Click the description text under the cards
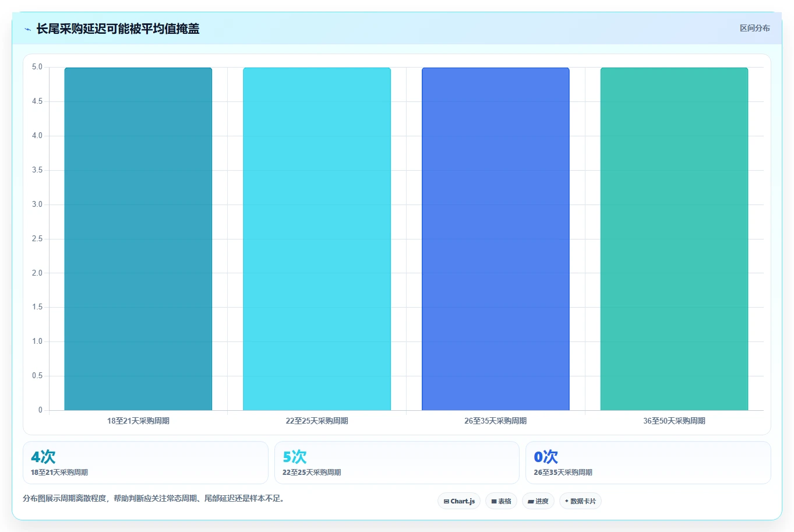The width and height of the screenshot is (794, 532). pyautogui.click(x=153, y=499)
